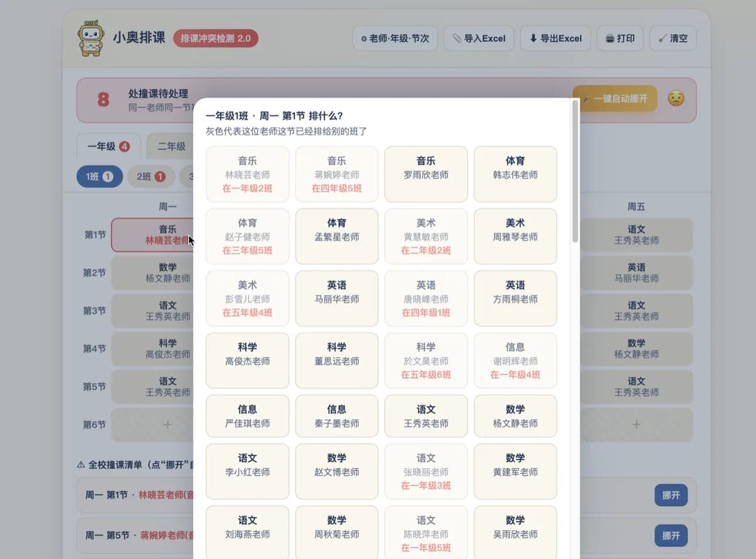Click 处撞课待处理 heading text

click(x=158, y=94)
